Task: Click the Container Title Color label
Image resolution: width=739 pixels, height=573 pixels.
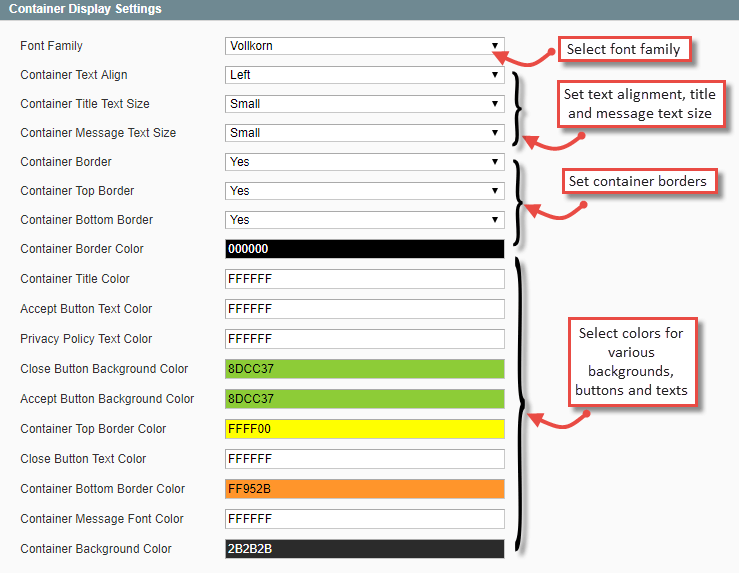Action: coord(75,279)
